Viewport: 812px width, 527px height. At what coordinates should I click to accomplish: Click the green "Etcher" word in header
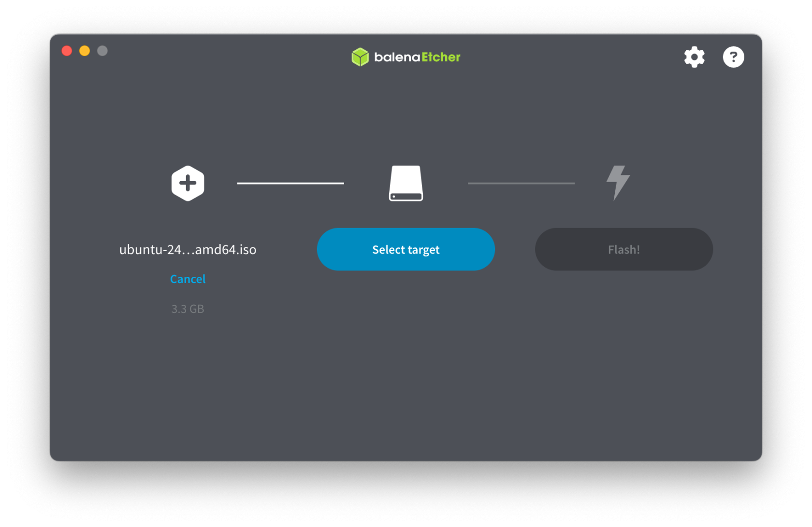click(x=441, y=57)
